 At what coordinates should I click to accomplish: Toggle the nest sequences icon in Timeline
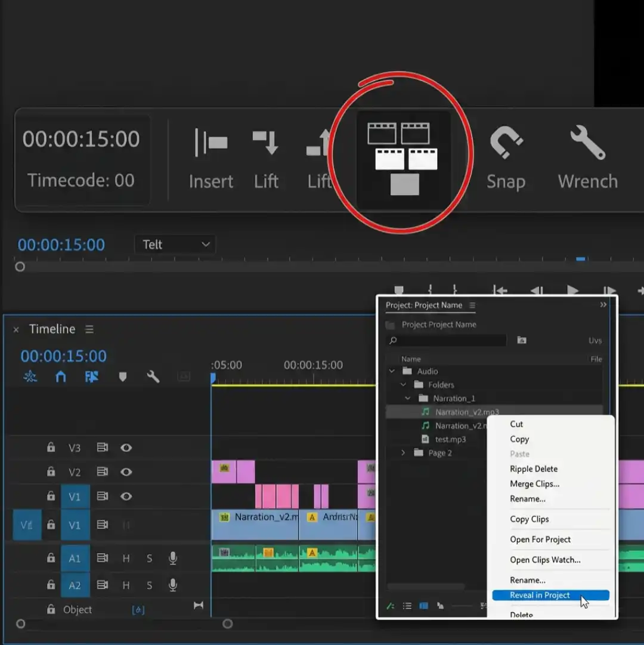point(30,376)
